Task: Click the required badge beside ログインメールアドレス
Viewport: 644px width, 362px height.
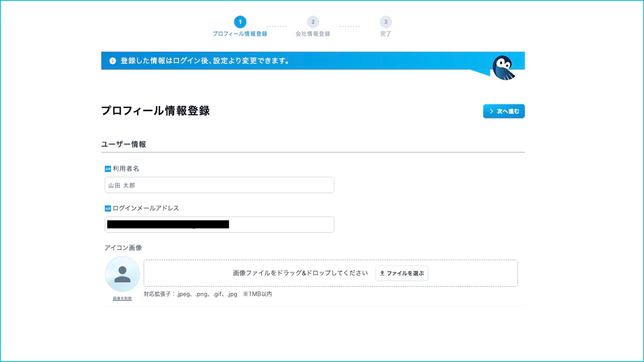Action: pos(107,208)
